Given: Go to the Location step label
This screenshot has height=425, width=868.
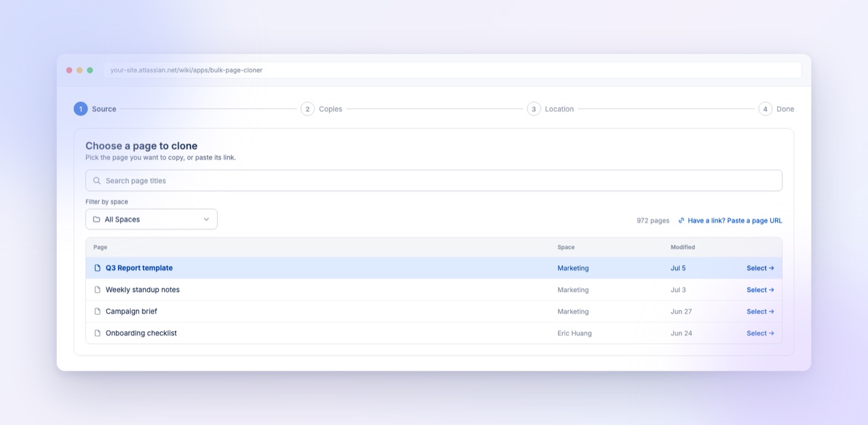Looking at the screenshot, I should [559, 109].
